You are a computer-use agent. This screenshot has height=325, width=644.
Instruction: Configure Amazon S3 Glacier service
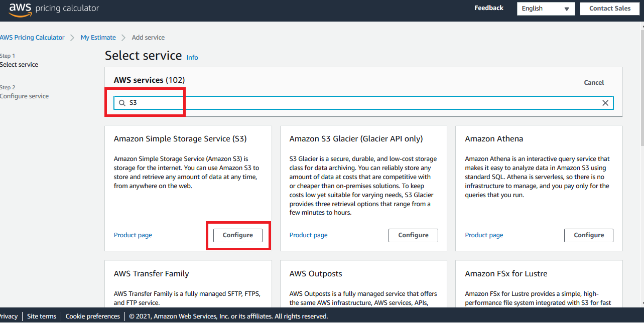pyautogui.click(x=413, y=235)
